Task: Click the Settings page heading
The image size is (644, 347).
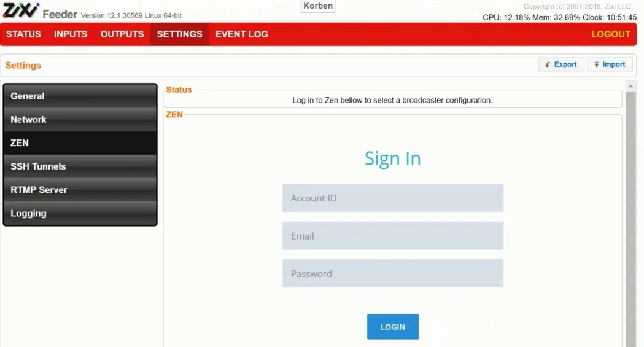Action: point(23,65)
